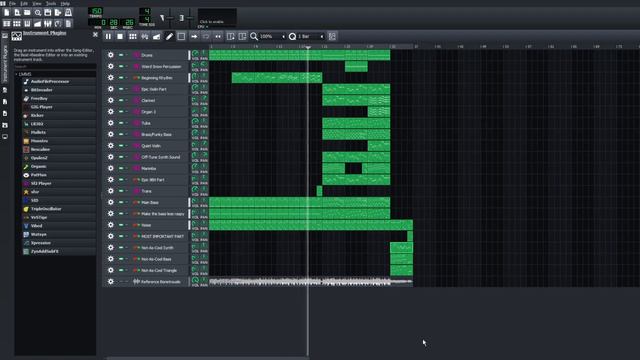
Task: Close the Instrument Plugins side panel
Action: [x=95, y=35]
